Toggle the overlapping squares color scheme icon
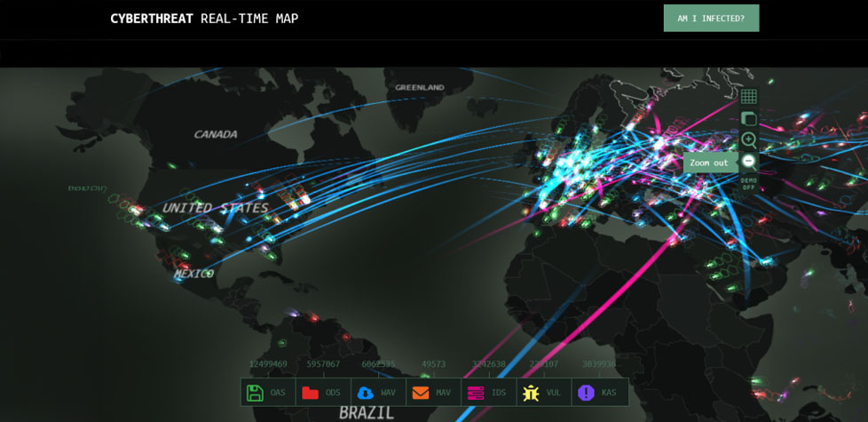 point(748,118)
